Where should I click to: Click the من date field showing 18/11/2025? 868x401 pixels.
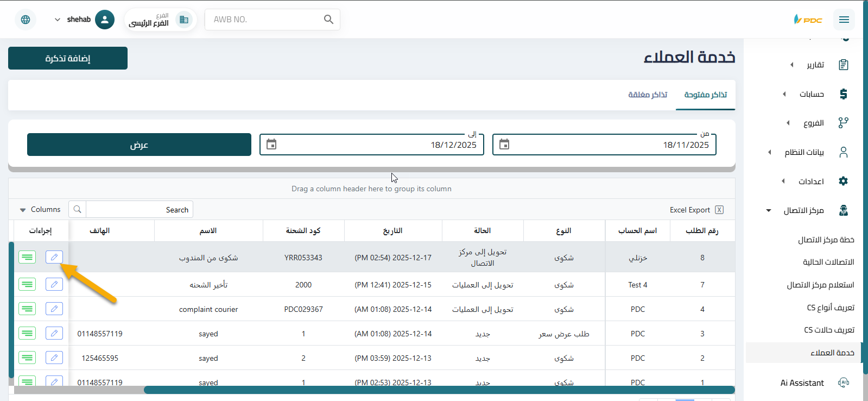click(604, 145)
